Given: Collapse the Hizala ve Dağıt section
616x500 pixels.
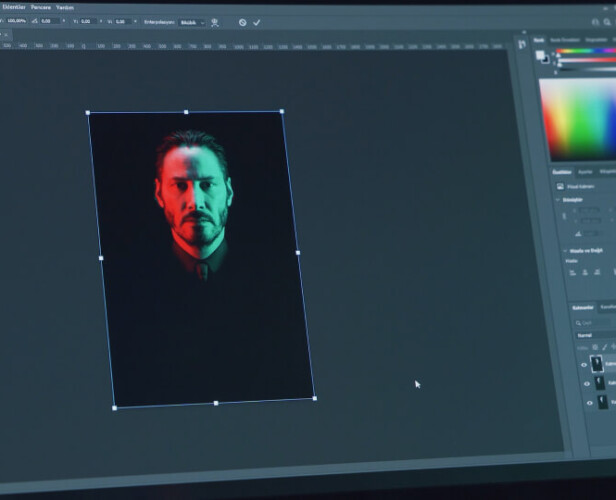Looking at the screenshot, I should pyautogui.click(x=565, y=250).
